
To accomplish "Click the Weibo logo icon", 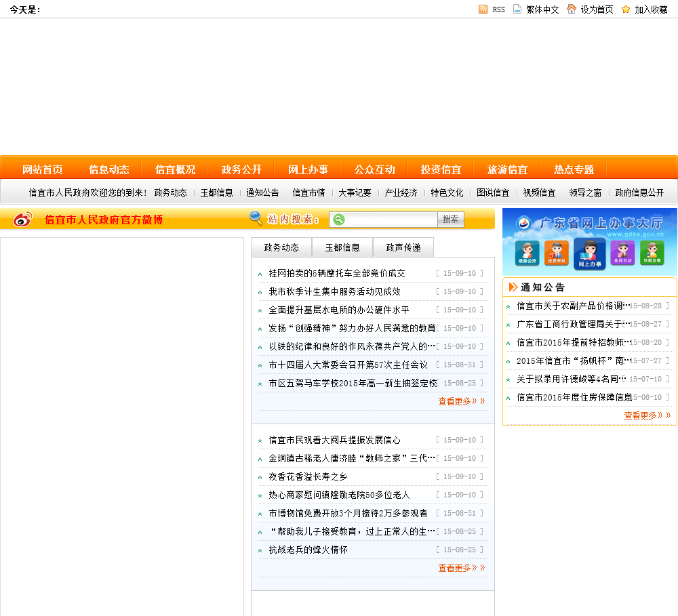I will coord(22,219).
